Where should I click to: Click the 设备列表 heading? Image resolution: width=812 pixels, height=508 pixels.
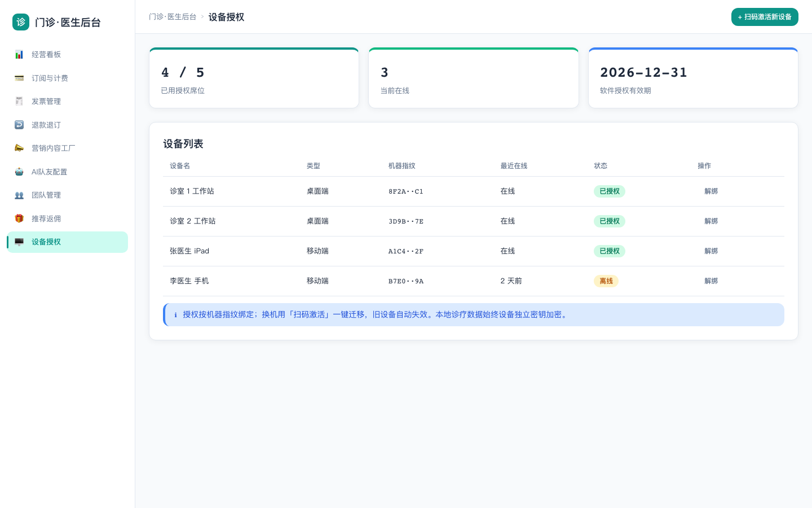pyautogui.click(x=183, y=144)
